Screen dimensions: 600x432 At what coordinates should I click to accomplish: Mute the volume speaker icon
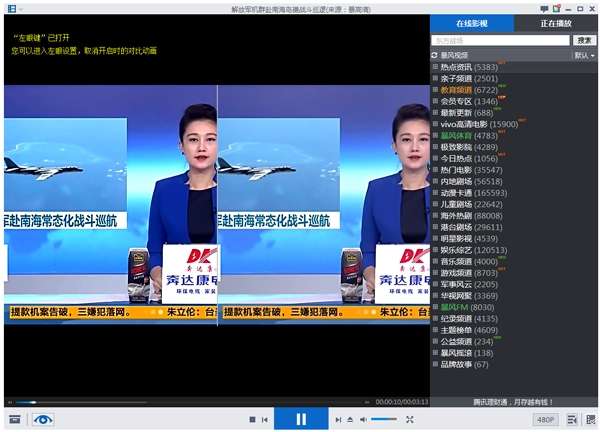coord(363,419)
